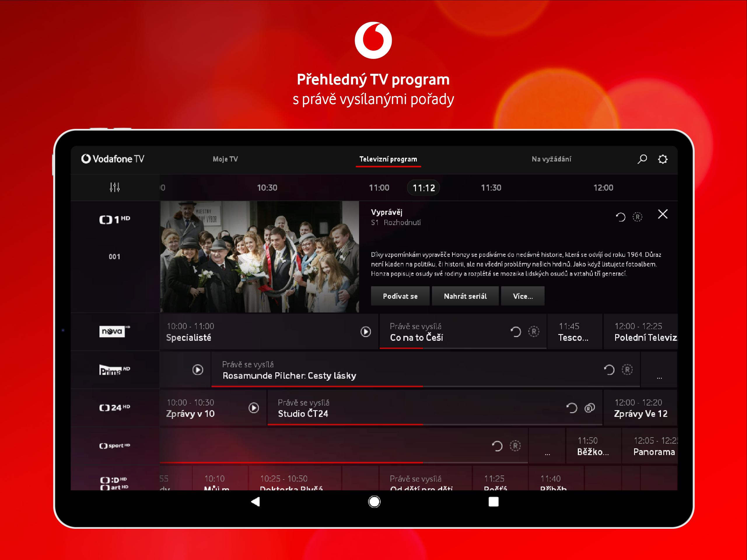Screen dimensions: 747x560
Task: Jump to the 11:30 time marker
Action: tap(491, 188)
